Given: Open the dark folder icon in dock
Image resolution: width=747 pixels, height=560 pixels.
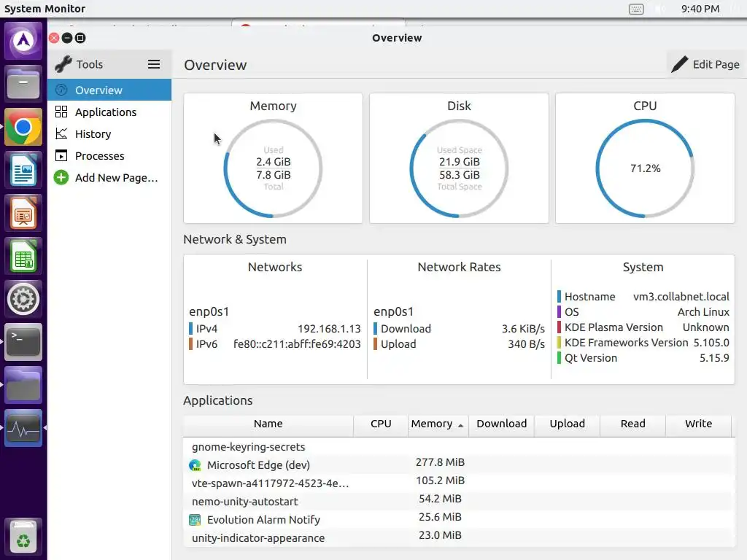Looking at the screenshot, I should coord(23,385).
